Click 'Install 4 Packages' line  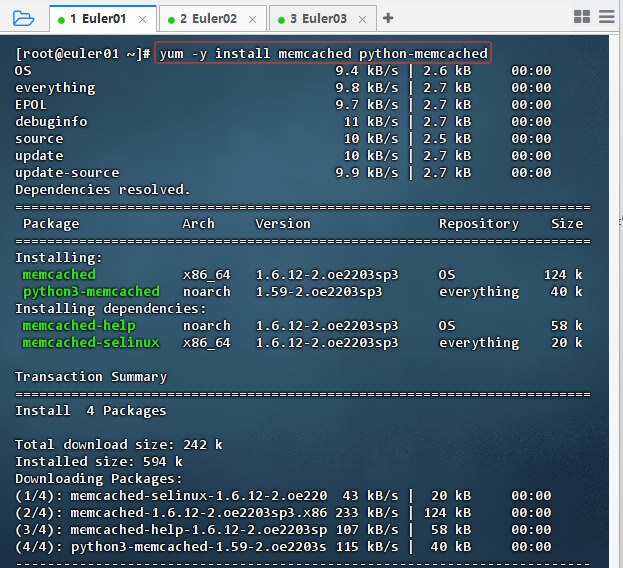[x=91, y=410]
